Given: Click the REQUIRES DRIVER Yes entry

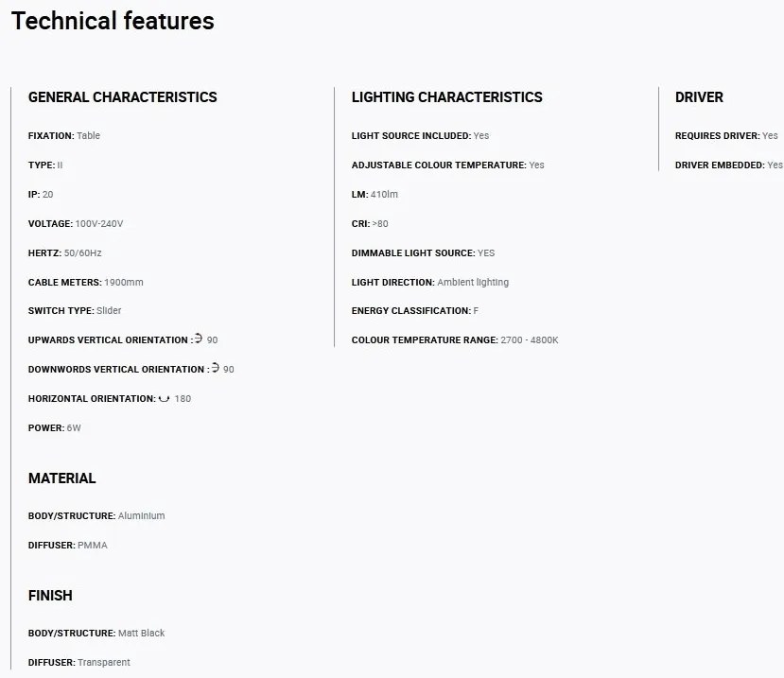Looking at the screenshot, I should (x=726, y=135).
